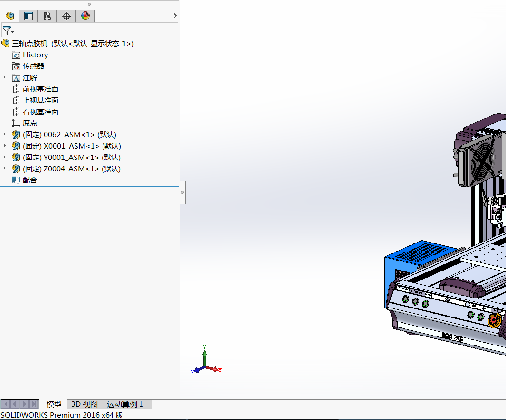Image resolution: width=506 pixels, height=420 pixels.
Task: Go to previous bottom tab arrow
Action: [x=15, y=404]
